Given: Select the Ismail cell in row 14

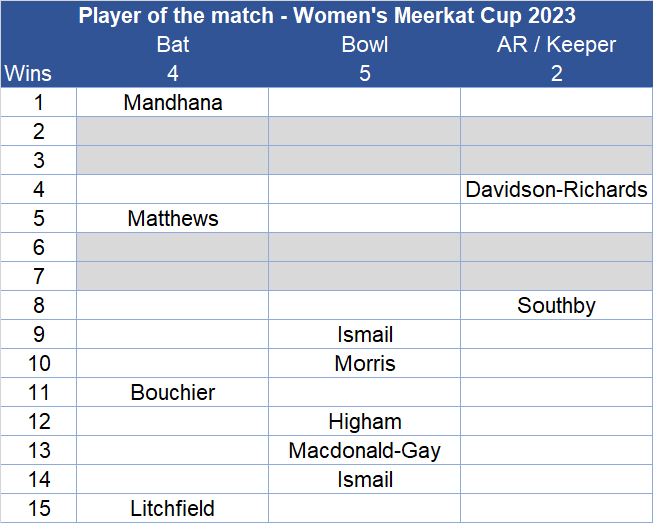Looking at the screenshot, I should [x=365, y=479].
